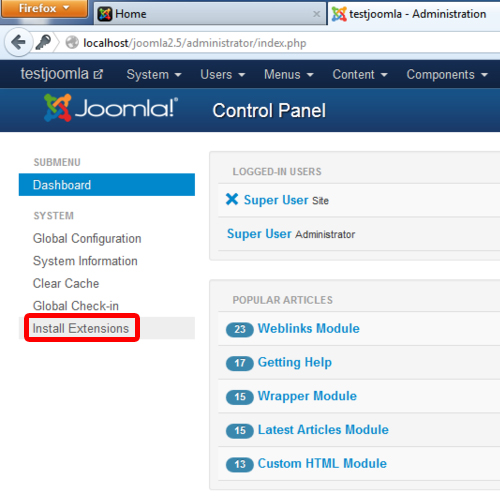The width and height of the screenshot is (500, 500).
Task: Open the Weblinks Module article
Action: click(x=309, y=328)
